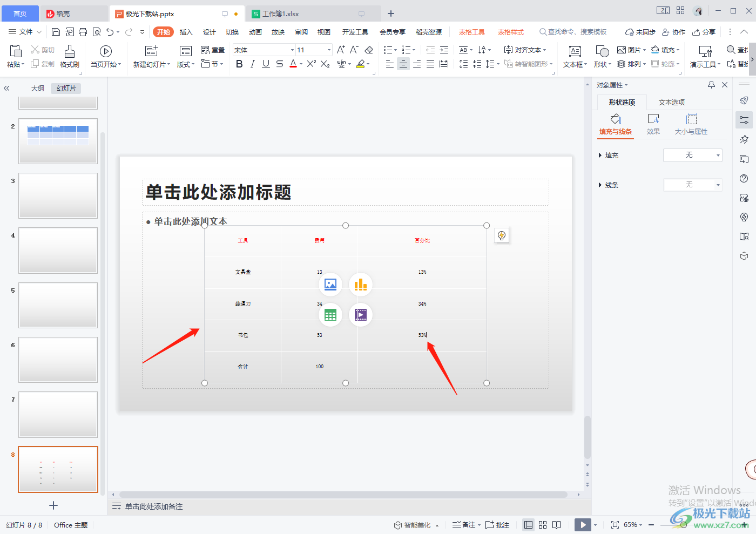This screenshot has width=756, height=534.
Task: Click the Save icon in quick toolbar
Action: pyautogui.click(x=56, y=32)
